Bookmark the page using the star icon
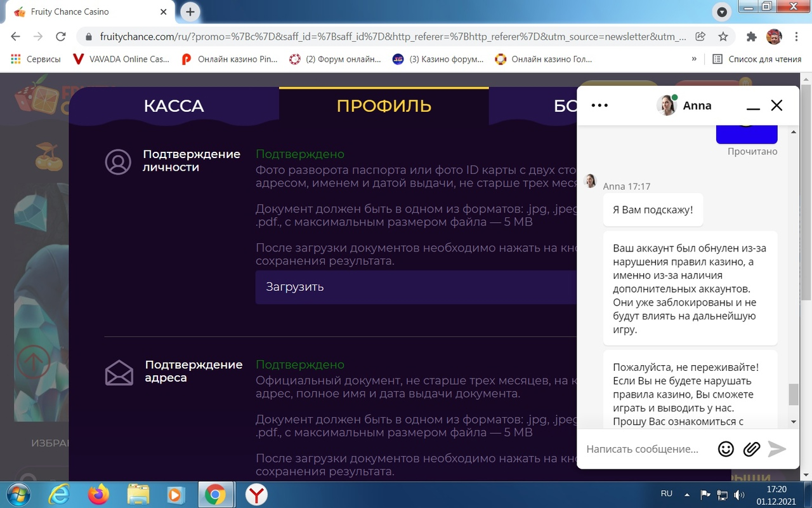Screen dimensions: 812x508 point(723,36)
